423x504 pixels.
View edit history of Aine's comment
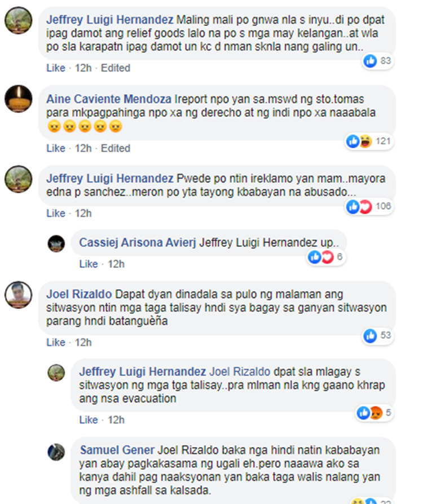[x=116, y=148]
